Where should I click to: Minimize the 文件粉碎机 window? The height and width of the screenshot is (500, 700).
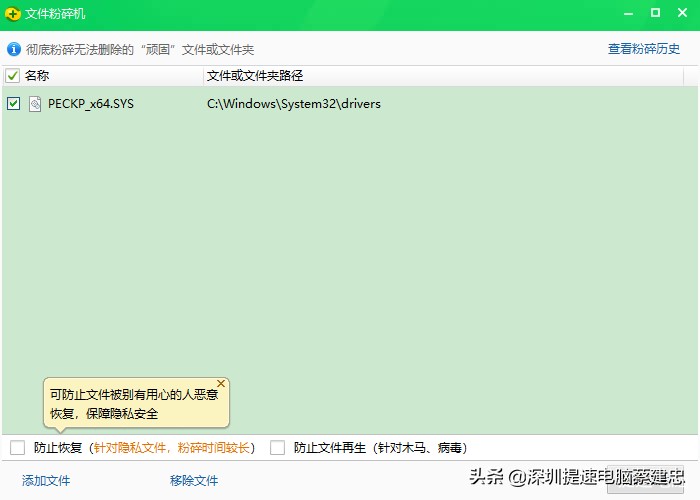click(629, 13)
